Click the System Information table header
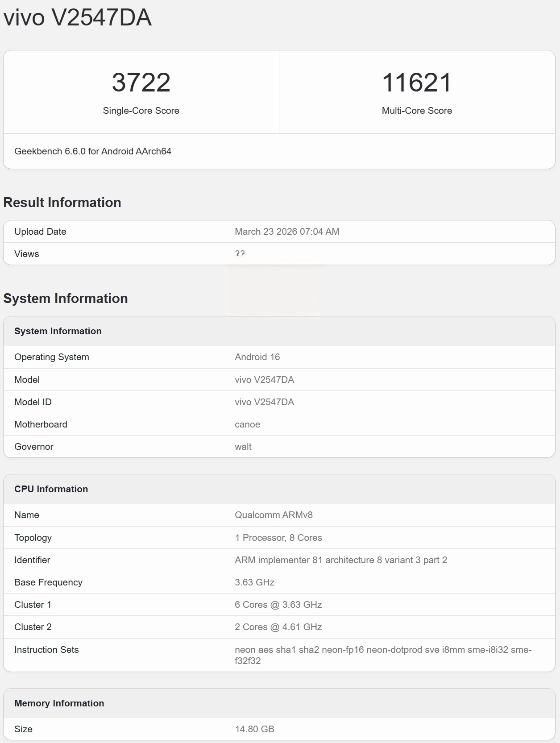Screen dimensions: 560x743 tap(58, 331)
